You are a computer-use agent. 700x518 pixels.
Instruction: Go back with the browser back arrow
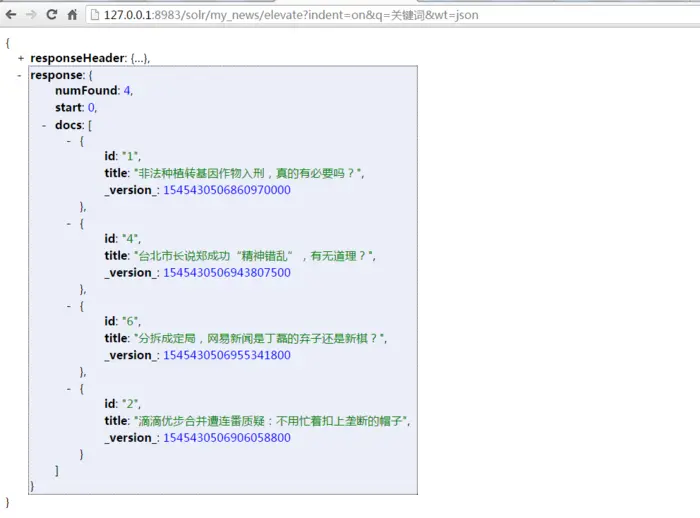point(11,15)
